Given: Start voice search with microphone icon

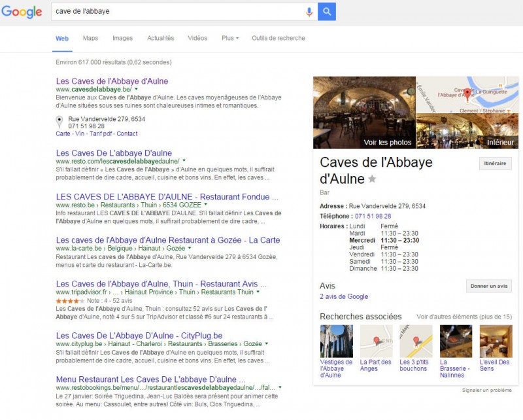Looking at the screenshot, I should pos(309,12).
